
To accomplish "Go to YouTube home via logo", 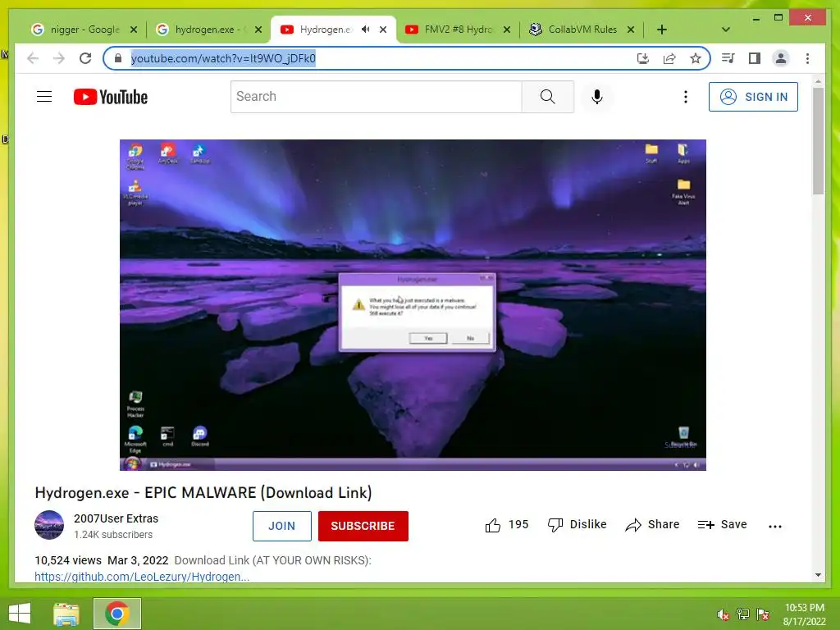I will pyautogui.click(x=111, y=97).
